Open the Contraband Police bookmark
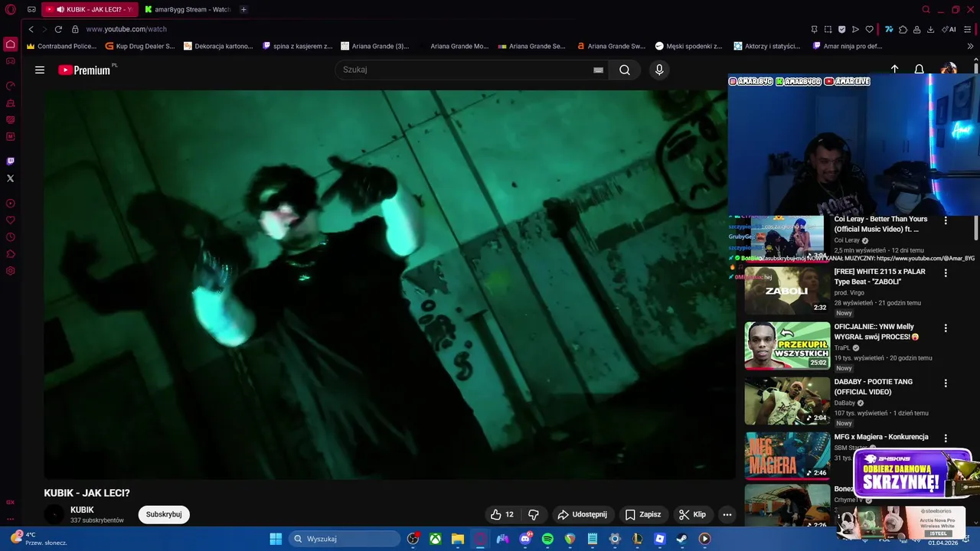Image resolution: width=980 pixels, height=551 pixels. click(61, 46)
